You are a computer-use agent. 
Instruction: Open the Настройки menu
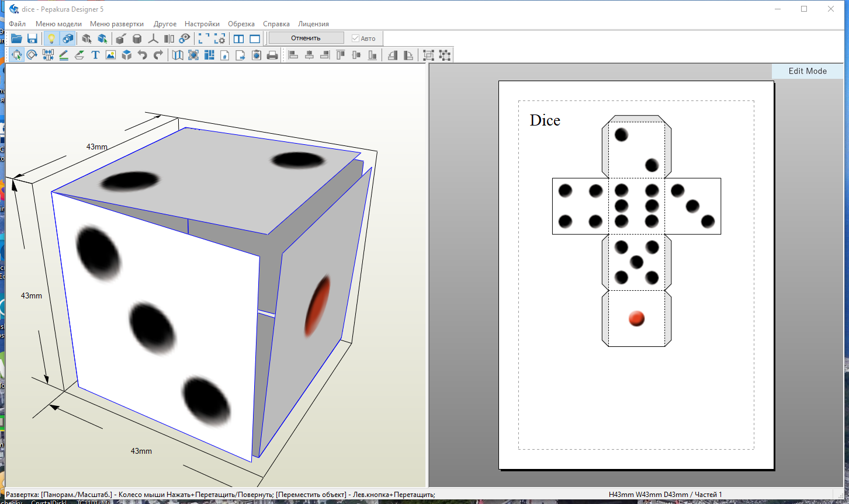tap(202, 24)
